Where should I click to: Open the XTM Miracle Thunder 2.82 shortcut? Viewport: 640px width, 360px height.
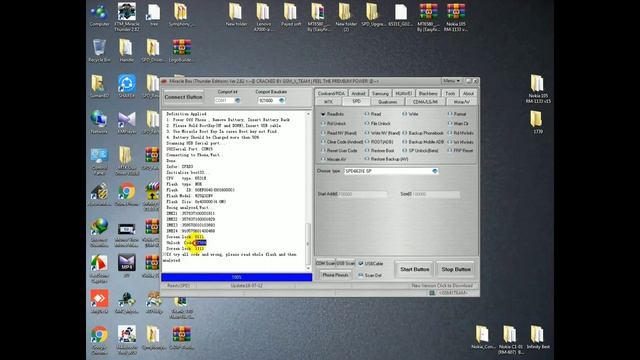coord(127,16)
